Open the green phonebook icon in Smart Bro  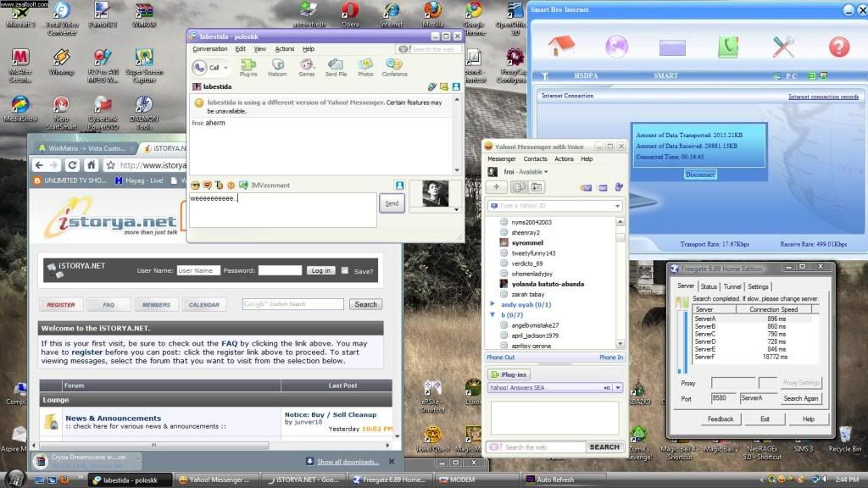point(728,47)
